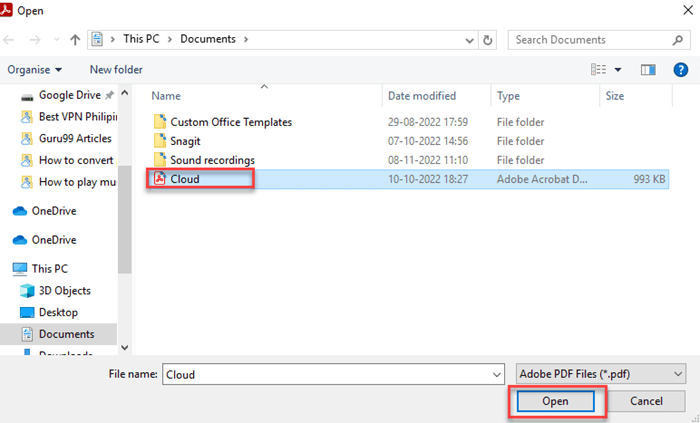
Task: Click the Forward navigation arrow
Action: point(35,40)
